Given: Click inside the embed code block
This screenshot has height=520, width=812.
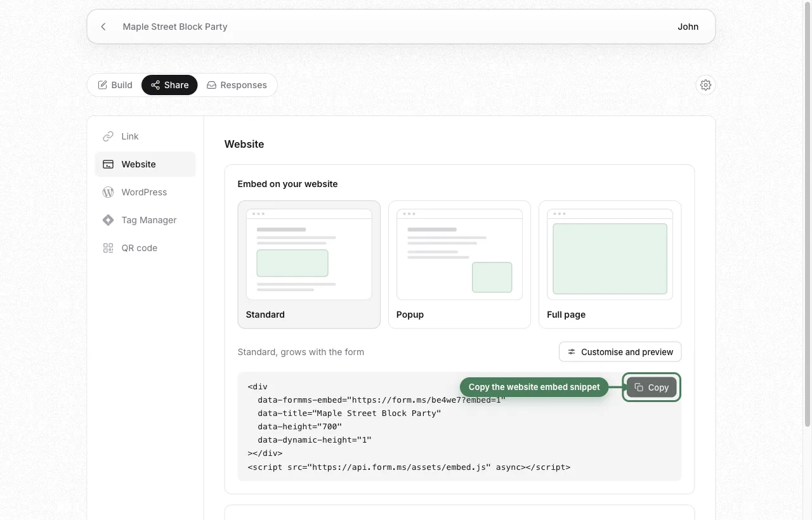Looking at the screenshot, I should tap(459, 426).
